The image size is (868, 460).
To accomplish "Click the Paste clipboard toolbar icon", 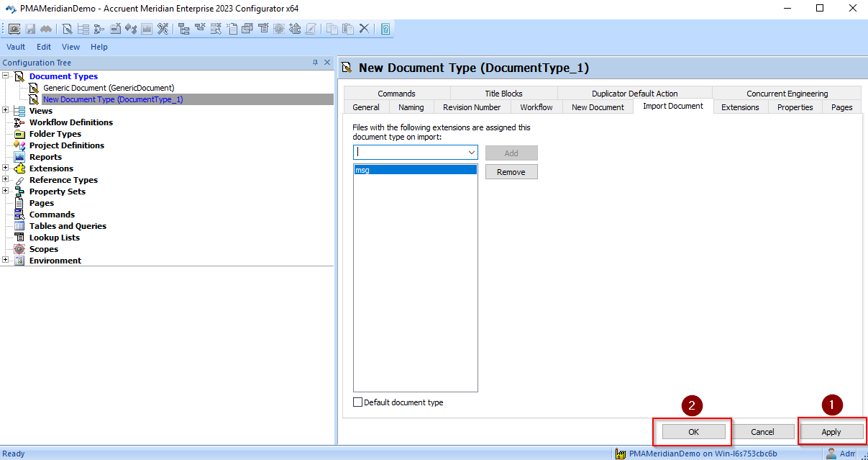I will click(348, 29).
